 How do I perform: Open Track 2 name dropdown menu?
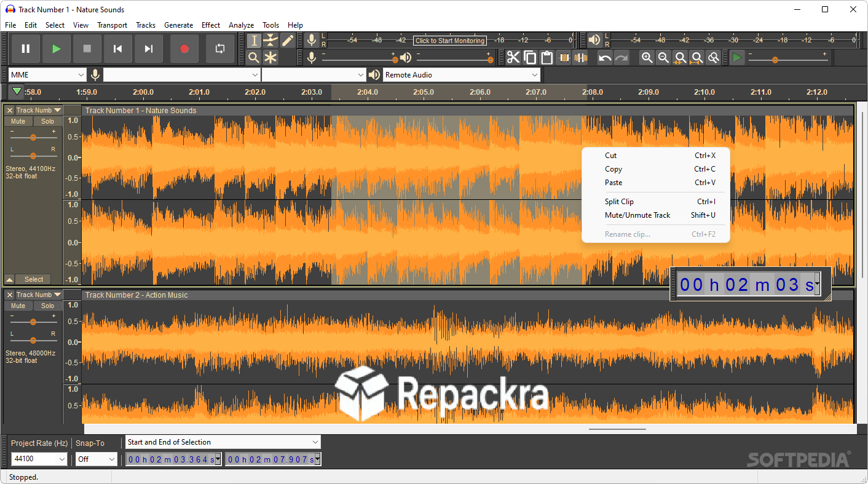[38, 295]
